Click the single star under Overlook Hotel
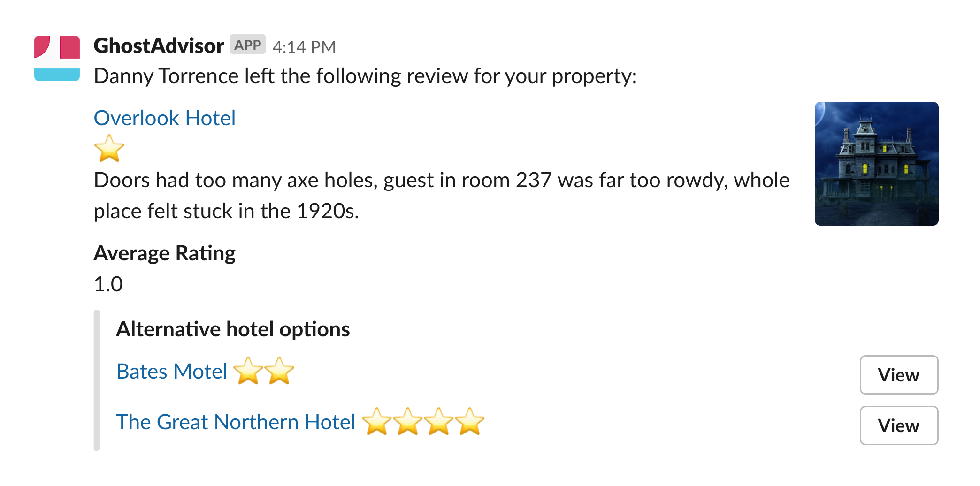Viewport: 980px width, 486px height. tap(109, 149)
